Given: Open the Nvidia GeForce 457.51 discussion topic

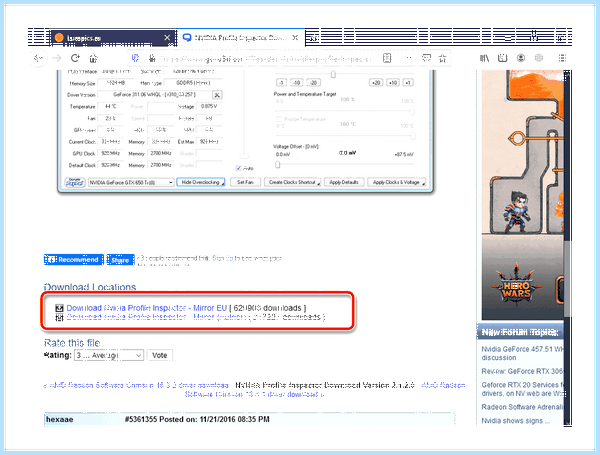Looking at the screenshot, I should pyautogui.click(x=522, y=353).
